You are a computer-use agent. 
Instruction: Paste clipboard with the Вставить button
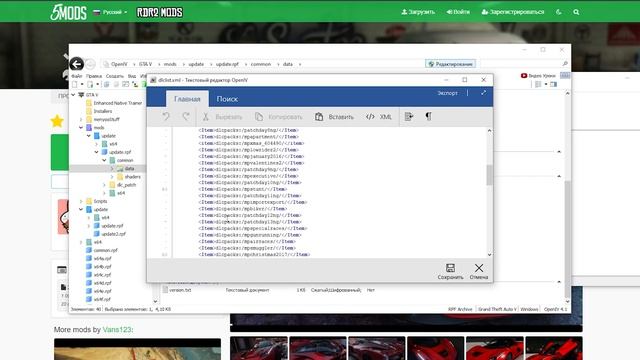(334, 117)
